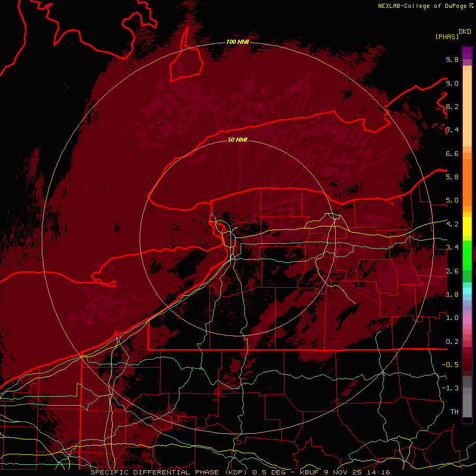Pick the cyan segment of the color bar
Screen dimensions: 476x476
point(467,290)
